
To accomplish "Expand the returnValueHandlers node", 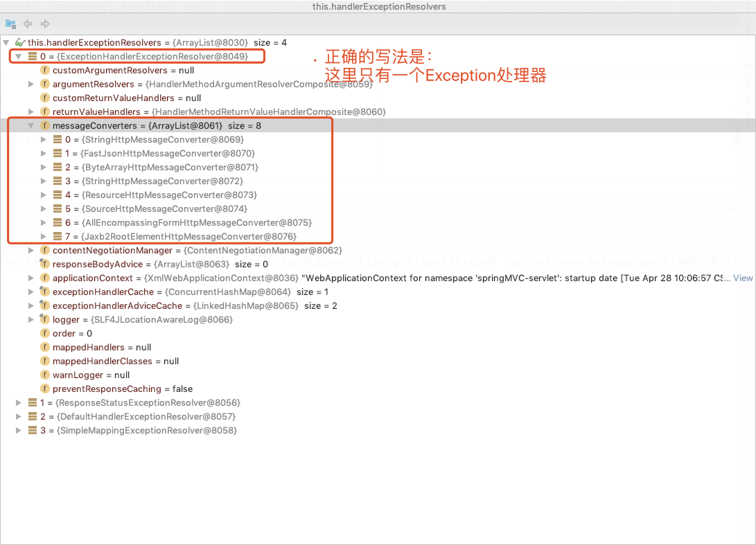I will [x=30, y=111].
